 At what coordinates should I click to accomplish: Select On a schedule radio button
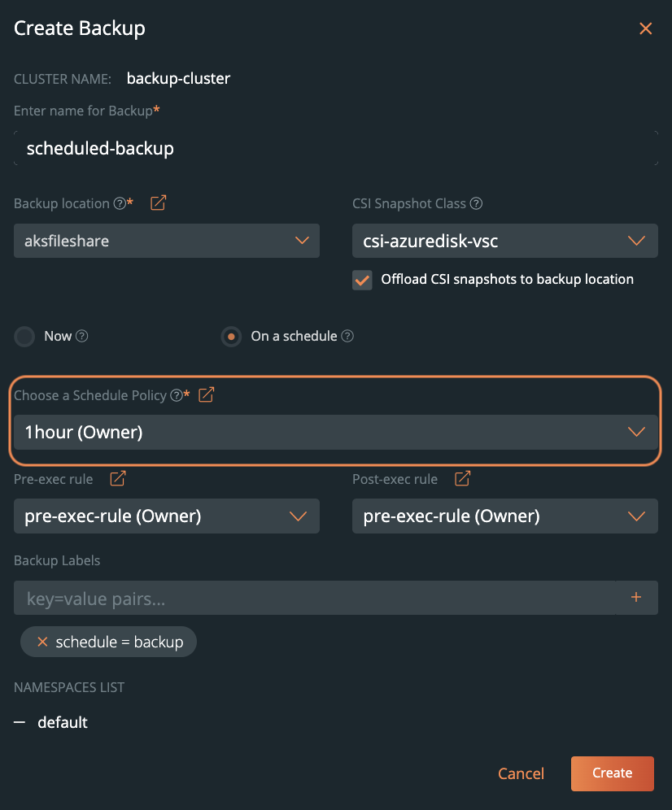tap(232, 336)
